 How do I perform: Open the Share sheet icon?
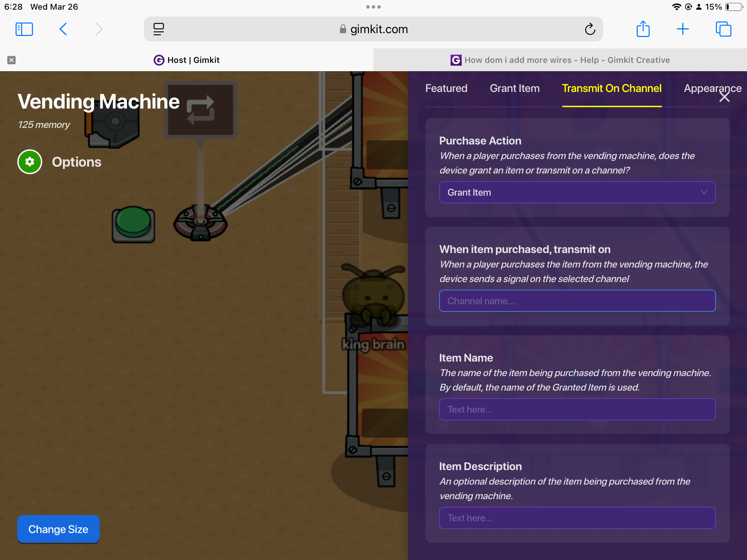[643, 29]
